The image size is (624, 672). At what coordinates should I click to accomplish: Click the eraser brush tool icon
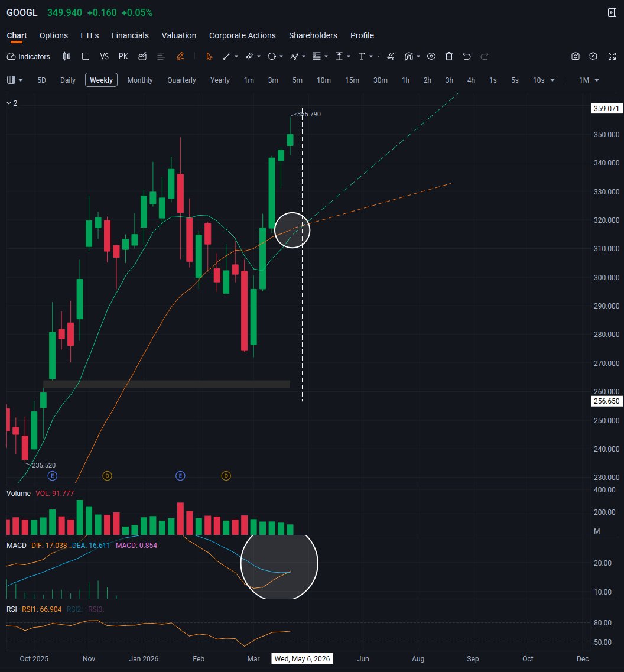click(391, 57)
